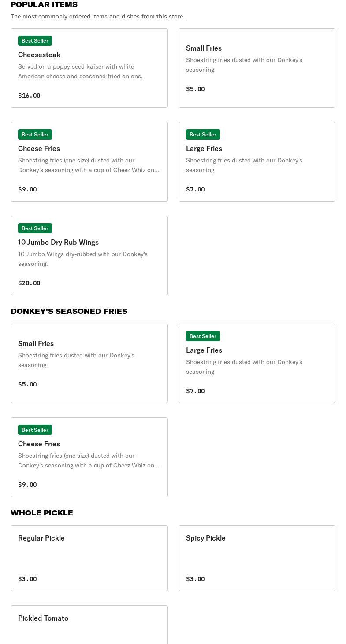Click the Whole Pickle section heading
The width and height of the screenshot is (346, 644).
(42, 513)
